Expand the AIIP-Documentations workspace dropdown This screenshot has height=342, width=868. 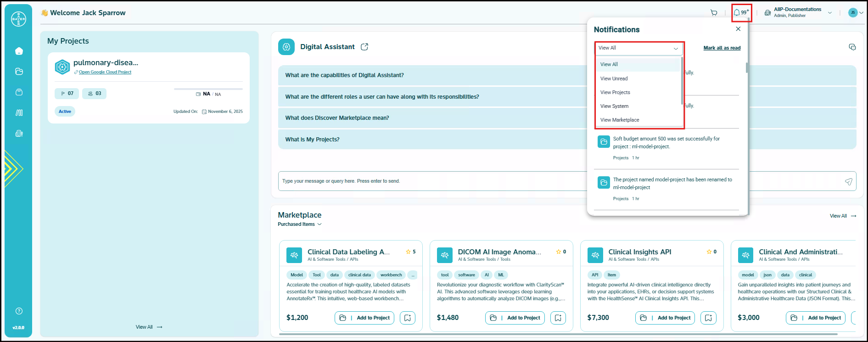point(829,13)
